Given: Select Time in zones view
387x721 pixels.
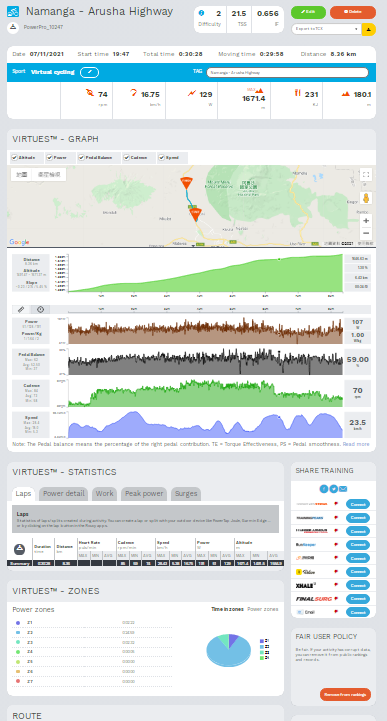Looking at the screenshot, I should coord(227,609).
